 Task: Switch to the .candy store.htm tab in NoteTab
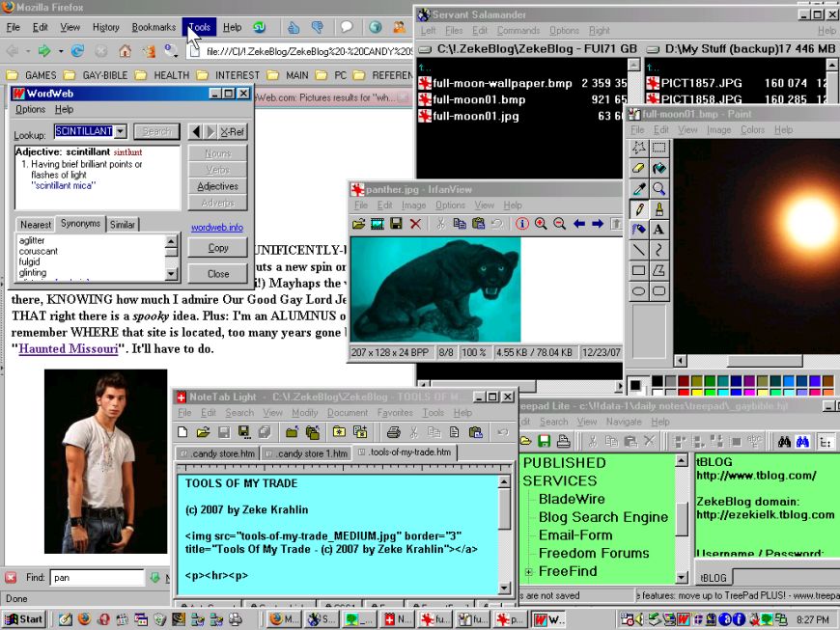point(218,453)
